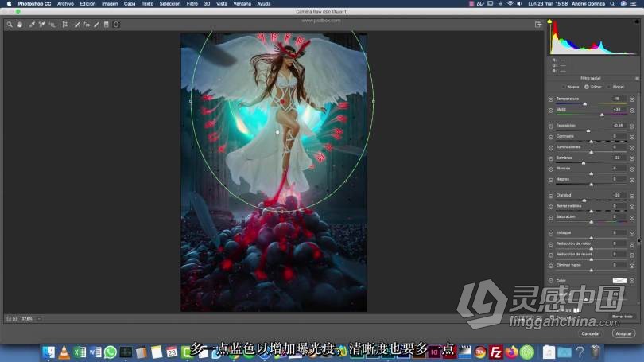Viewport: 644px width, 362px height.
Task: Click the radial filter center pin on image
Action: point(277,132)
